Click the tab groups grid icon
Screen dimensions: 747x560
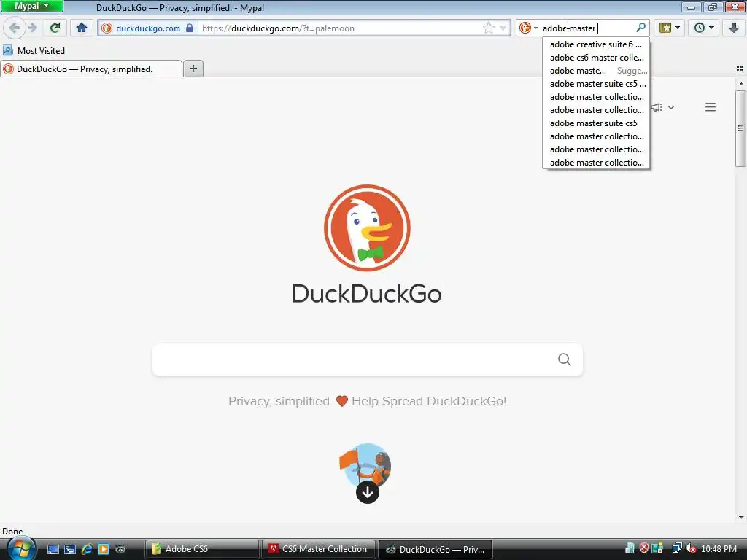pyautogui.click(x=740, y=69)
